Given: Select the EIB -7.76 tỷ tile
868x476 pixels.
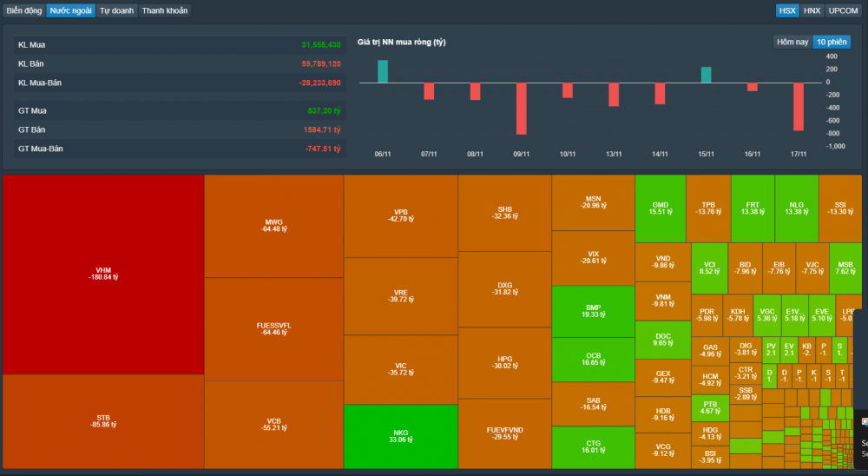Looking at the screenshot, I should (779, 268).
